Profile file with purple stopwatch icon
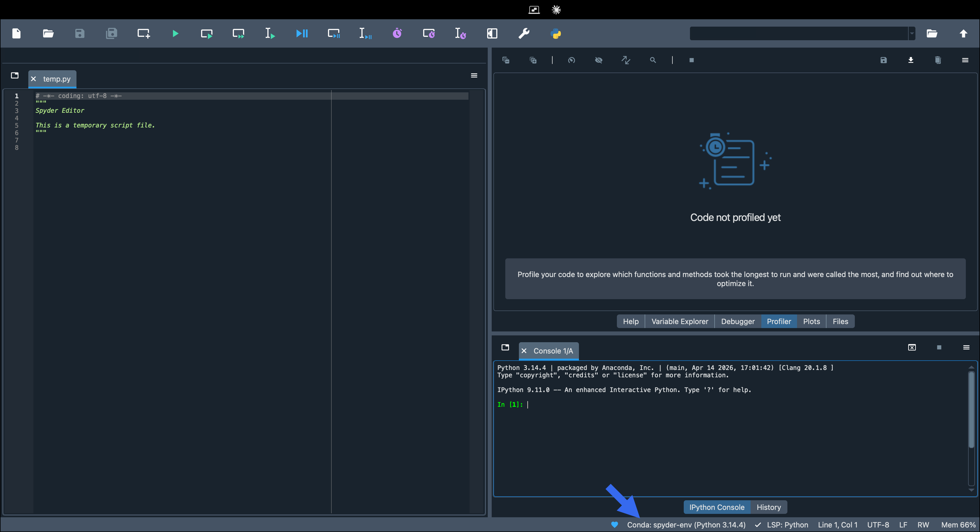This screenshot has height=532, width=980. click(397, 33)
